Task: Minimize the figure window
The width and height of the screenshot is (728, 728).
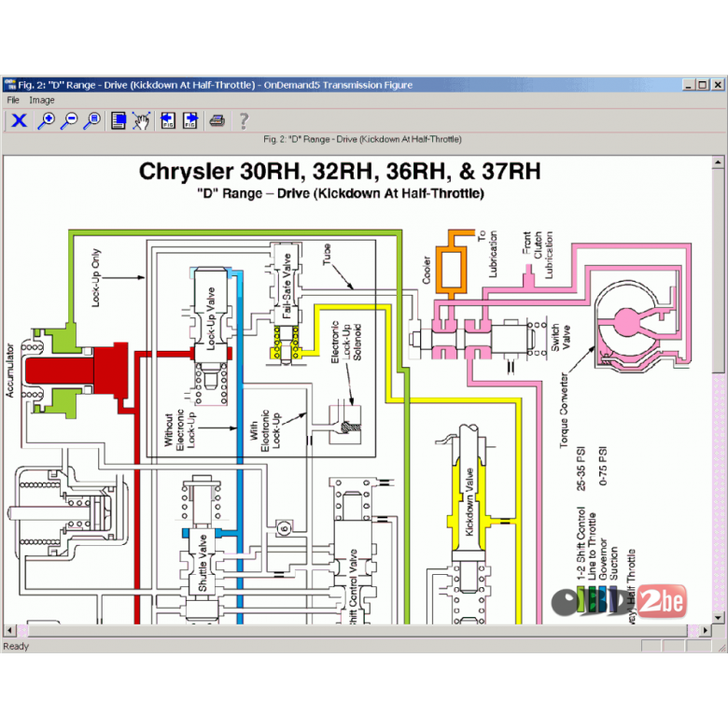Action: pos(688,85)
